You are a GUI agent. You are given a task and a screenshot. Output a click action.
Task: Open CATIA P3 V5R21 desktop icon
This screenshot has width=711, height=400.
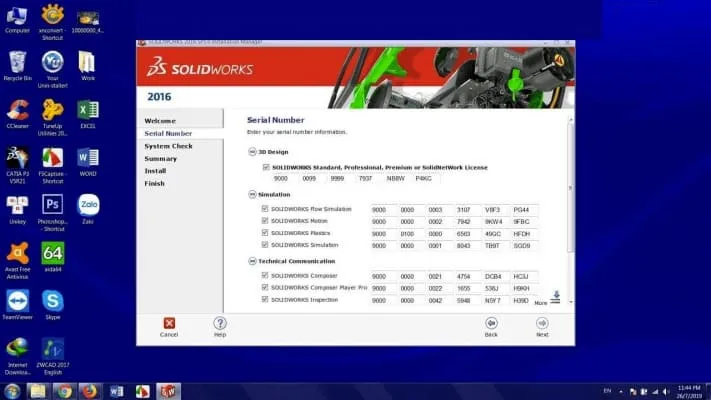click(x=17, y=165)
